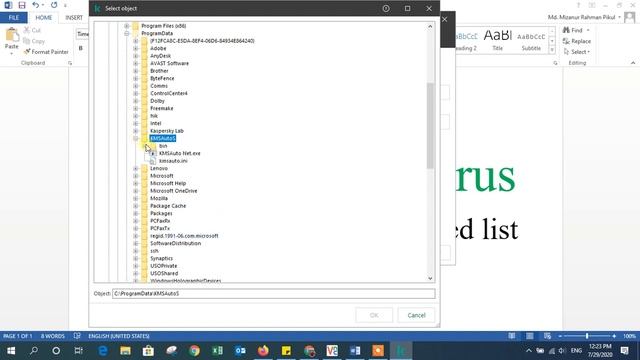This screenshot has width=640, height=360.
Task: Select the Brother folder
Action: pos(159,71)
